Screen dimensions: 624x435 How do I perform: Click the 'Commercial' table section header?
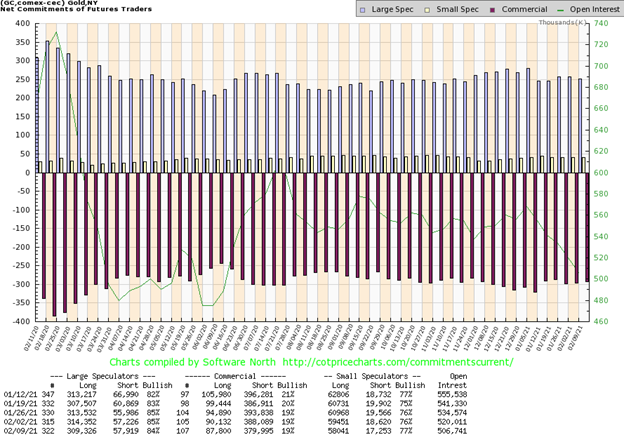[235, 376]
